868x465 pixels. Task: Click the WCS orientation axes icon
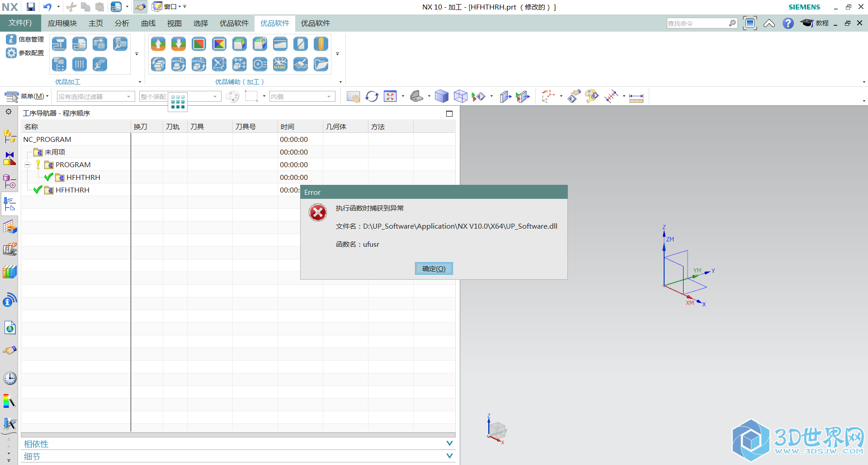[x=548, y=96]
